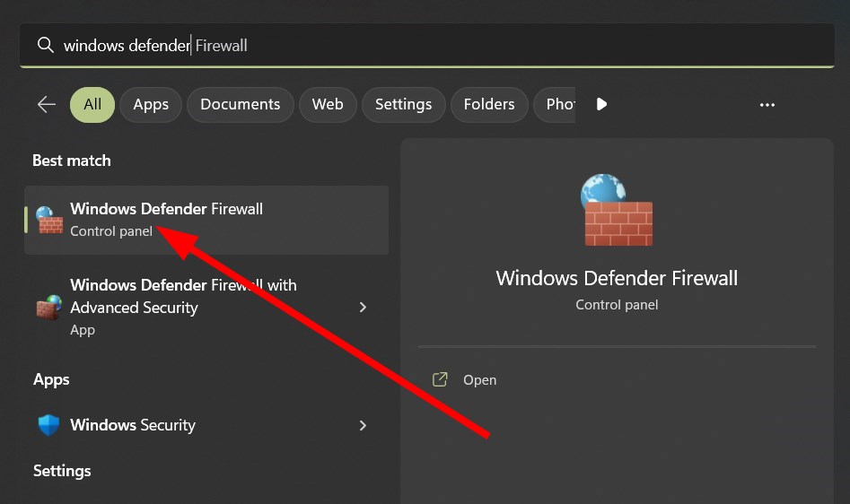Show more filters with the play arrow
Screen dimensions: 850x504
click(x=601, y=104)
